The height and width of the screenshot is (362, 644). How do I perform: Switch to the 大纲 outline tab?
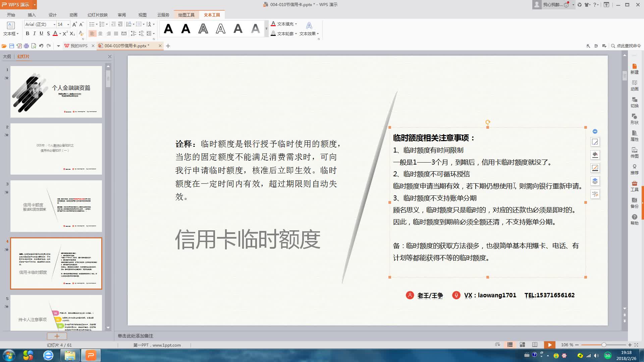pyautogui.click(x=7, y=56)
